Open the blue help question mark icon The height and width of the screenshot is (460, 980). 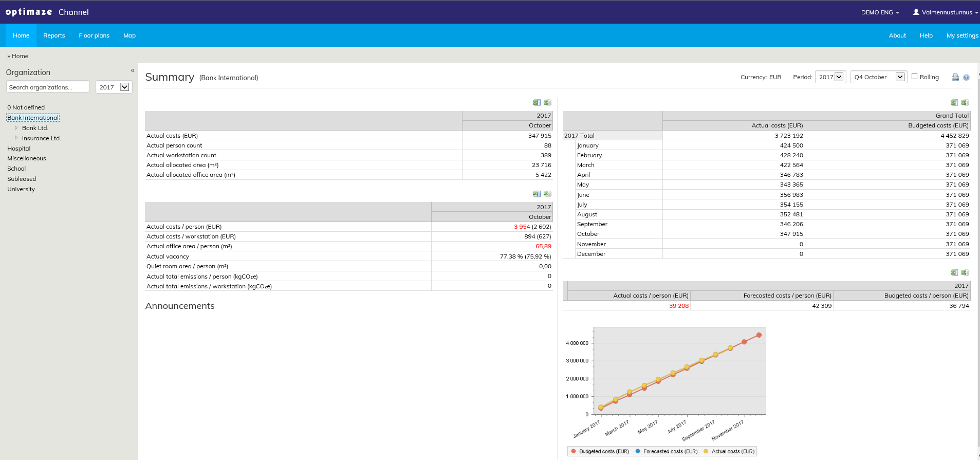pyautogui.click(x=966, y=78)
